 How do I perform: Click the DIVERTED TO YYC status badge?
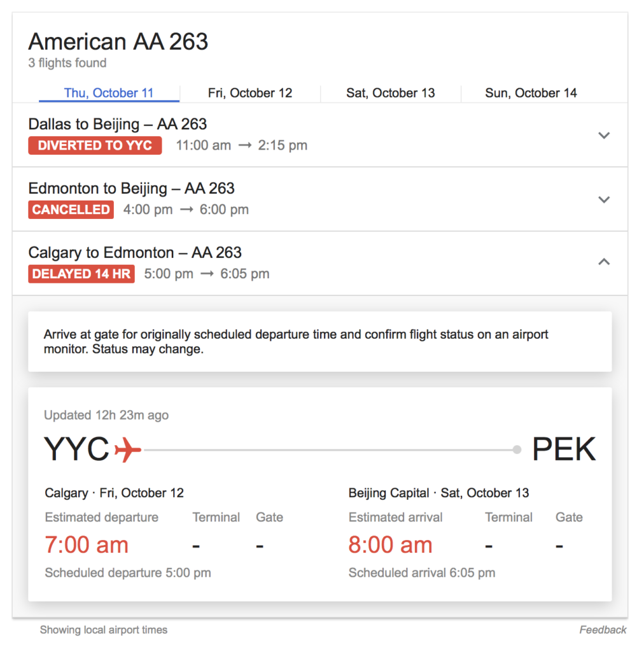click(95, 145)
